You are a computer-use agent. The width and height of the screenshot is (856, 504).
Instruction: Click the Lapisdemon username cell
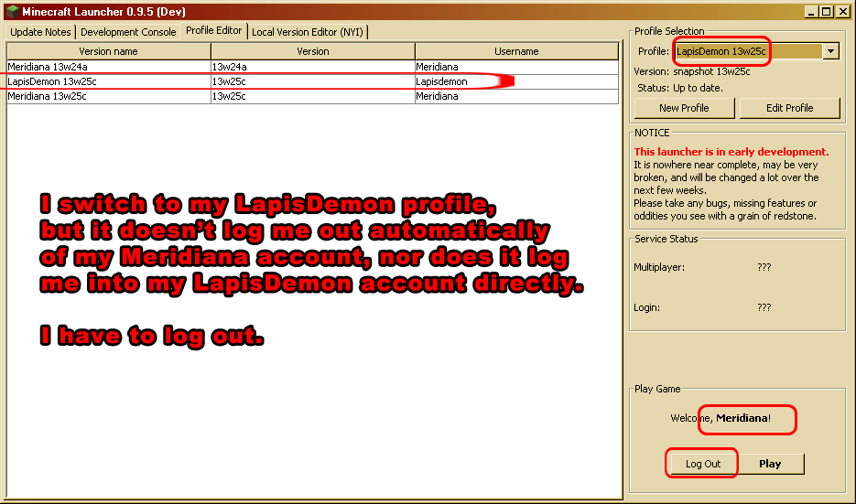[x=516, y=81]
